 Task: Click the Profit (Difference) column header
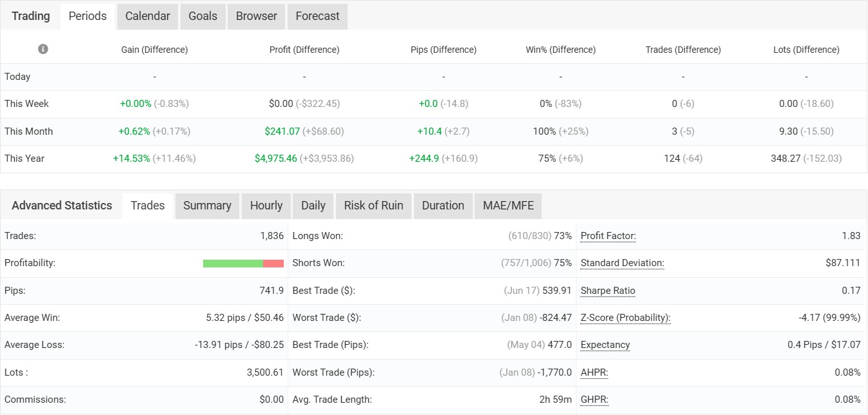304,50
